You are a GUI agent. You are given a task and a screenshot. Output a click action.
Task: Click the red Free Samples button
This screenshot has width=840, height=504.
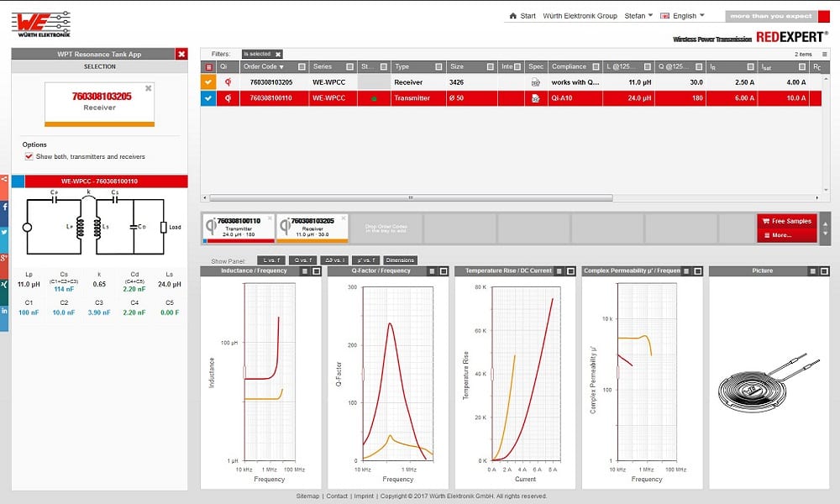click(788, 220)
